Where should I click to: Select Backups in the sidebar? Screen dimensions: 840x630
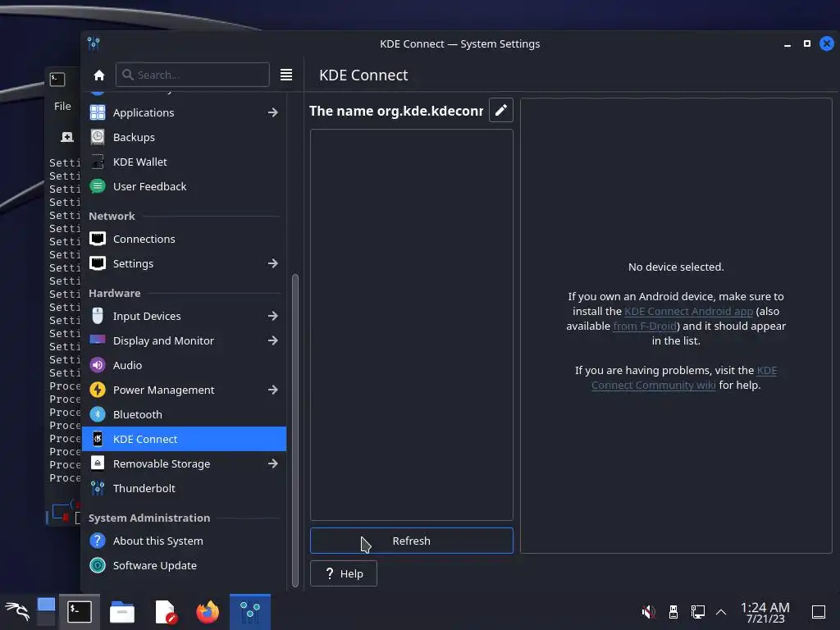(x=185, y=137)
